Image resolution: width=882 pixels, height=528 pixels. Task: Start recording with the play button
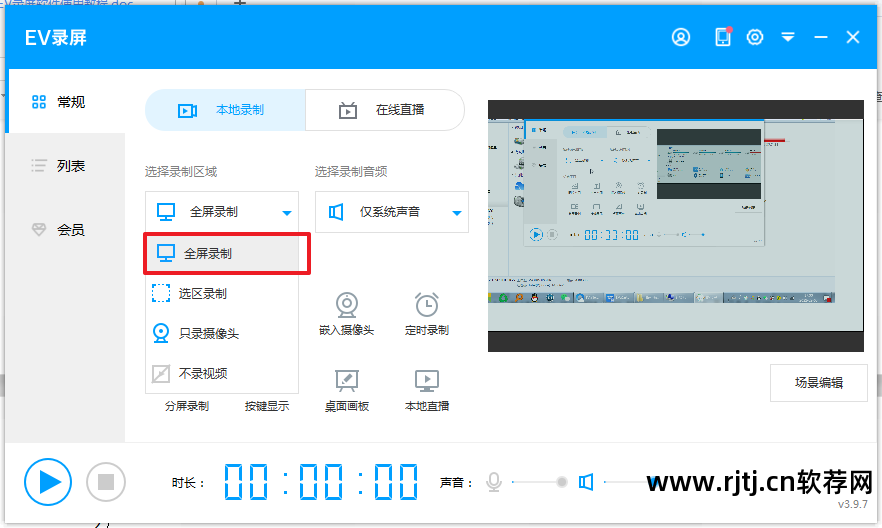coord(48,482)
